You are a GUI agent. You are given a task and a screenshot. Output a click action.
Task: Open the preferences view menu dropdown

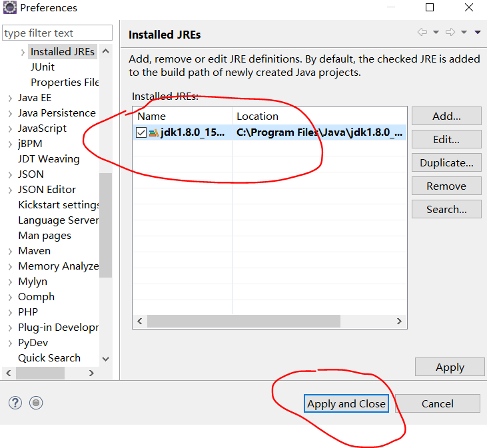[x=478, y=32]
